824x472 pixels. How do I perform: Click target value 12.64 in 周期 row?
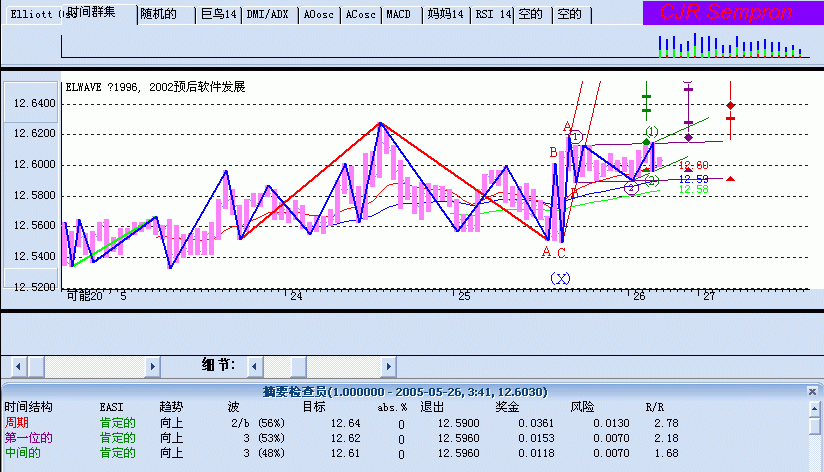[x=345, y=423]
